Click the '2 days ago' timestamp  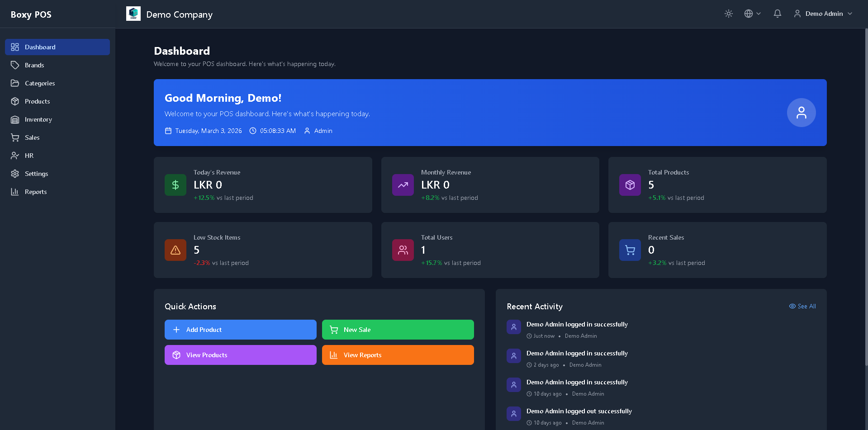click(546, 365)
